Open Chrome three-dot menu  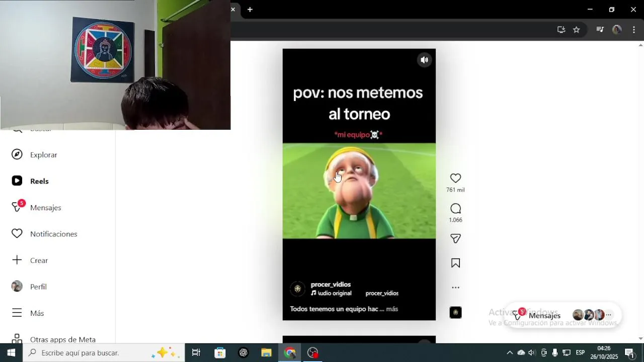(634, 30)
